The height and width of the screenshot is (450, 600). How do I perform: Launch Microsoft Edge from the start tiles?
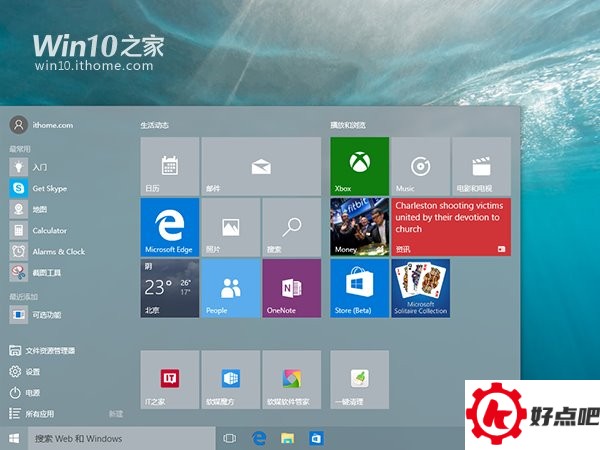click(170, 227)
